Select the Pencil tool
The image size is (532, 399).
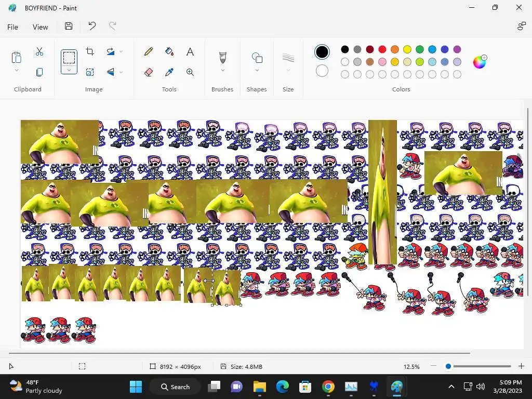pyautogui.click(x=148, y=51)
